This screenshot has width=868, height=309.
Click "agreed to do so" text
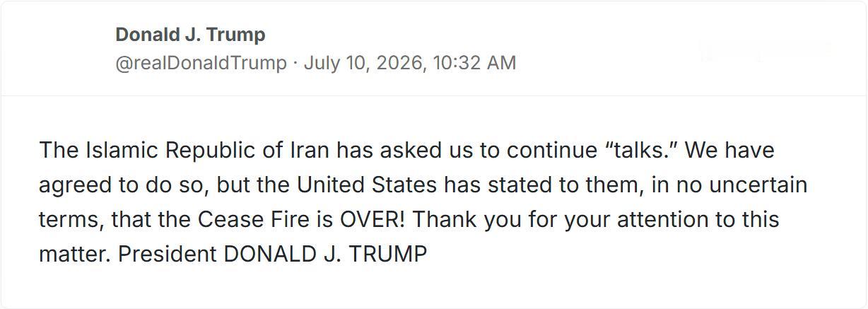point(121,185)
